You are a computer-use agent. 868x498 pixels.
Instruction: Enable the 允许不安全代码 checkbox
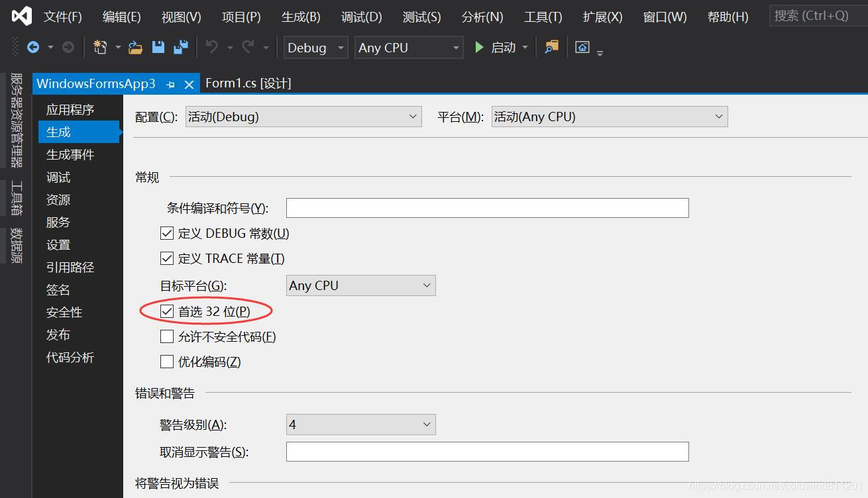167,336
